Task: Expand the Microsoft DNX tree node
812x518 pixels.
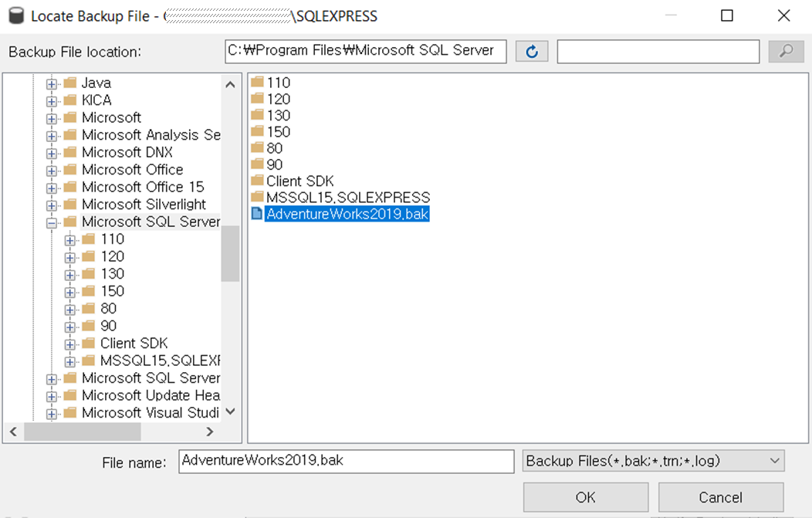Action: [51, 154]
